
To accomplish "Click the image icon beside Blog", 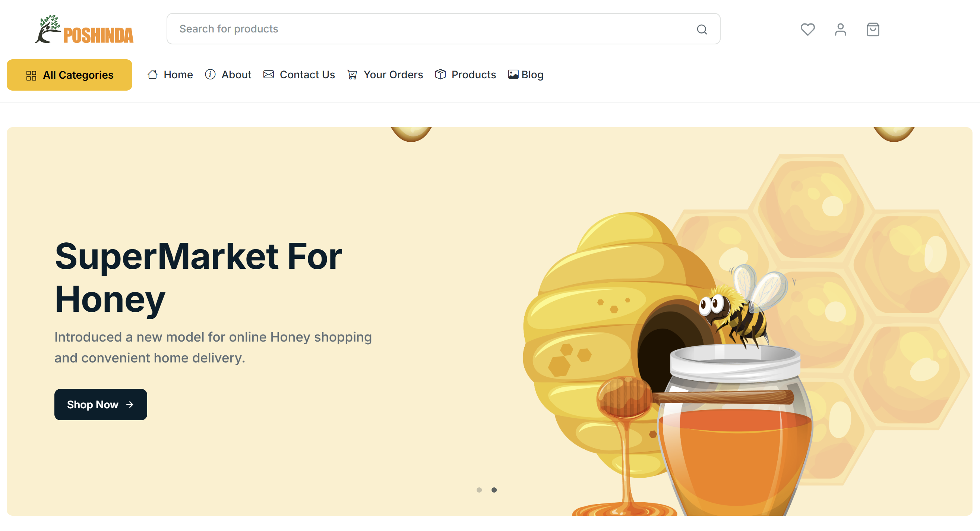I will click(513, 75).
